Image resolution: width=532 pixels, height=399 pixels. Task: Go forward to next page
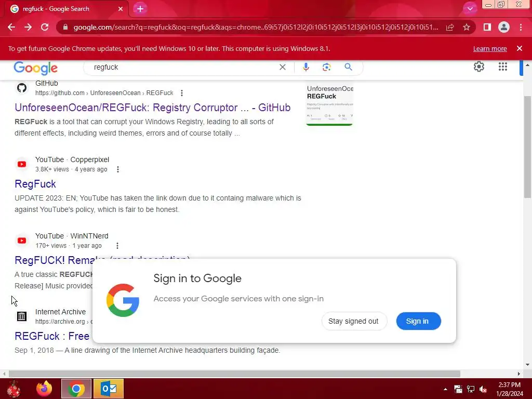28,27
